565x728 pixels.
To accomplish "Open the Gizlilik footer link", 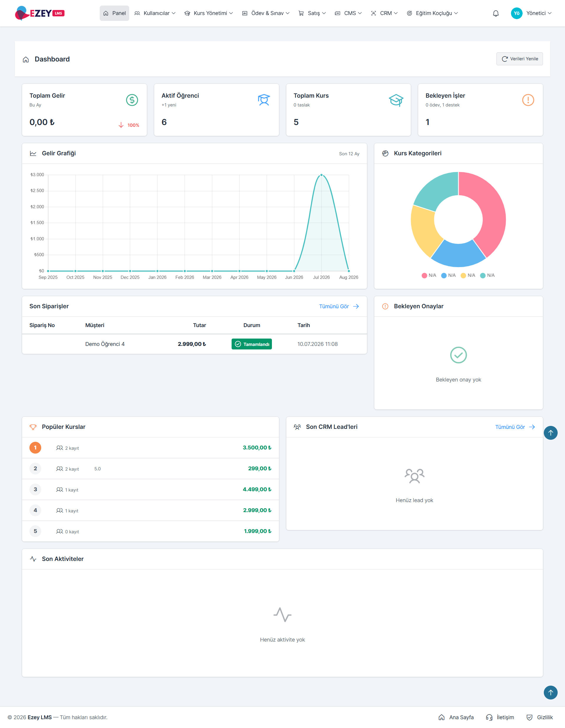I will point(539,717).
